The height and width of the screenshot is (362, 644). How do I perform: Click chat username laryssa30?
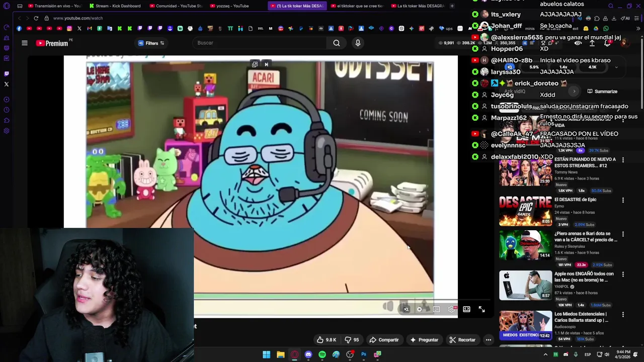click(506, 72)
